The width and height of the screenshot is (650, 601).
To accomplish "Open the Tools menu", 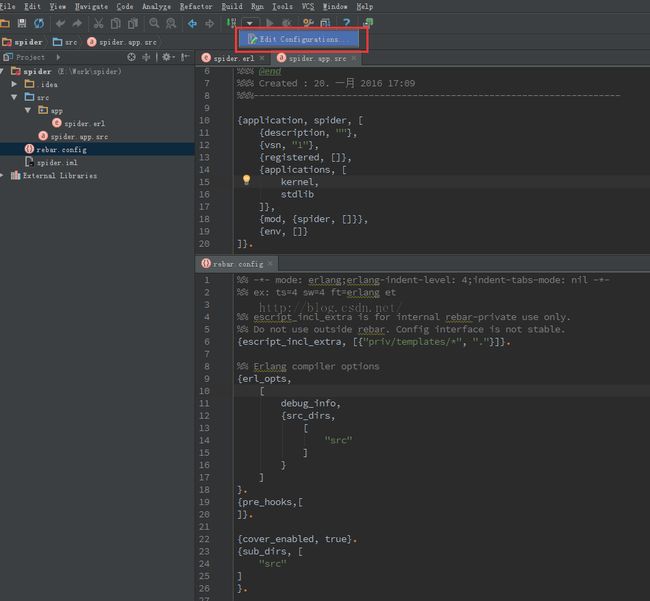I will pyautogui.click(x=282, y=6).
